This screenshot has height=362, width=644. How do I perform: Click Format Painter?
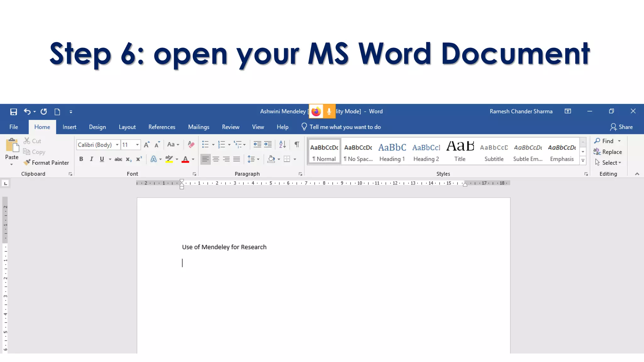46,162
